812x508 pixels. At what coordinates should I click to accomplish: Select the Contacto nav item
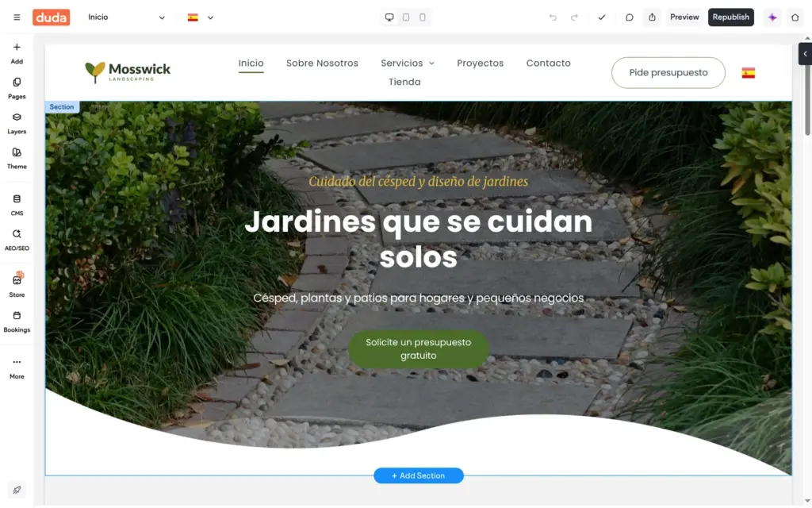pyautogui.click(x=549, y=63)
